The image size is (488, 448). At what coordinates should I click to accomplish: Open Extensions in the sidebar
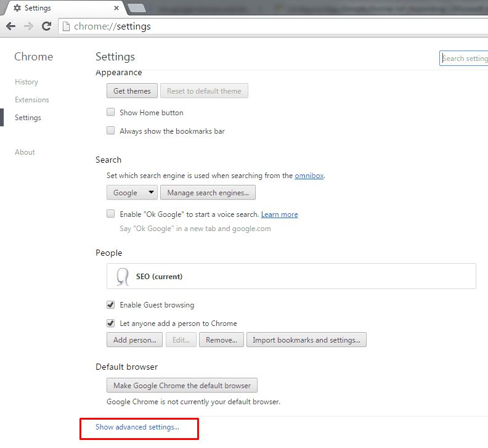pyautogui.click(x=32, y=100)
